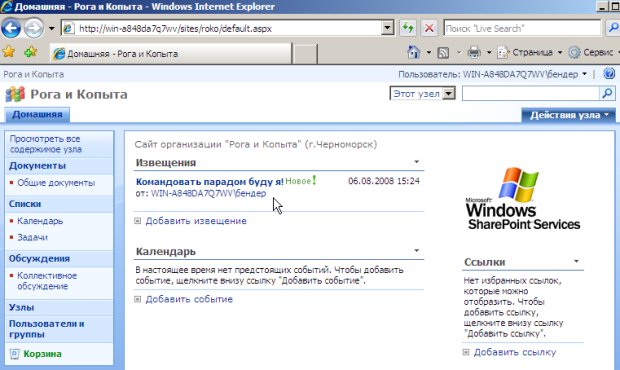Click the plus icon beside 'Добавить ссылку'
620x370 pixels.
tap(466, 352)
